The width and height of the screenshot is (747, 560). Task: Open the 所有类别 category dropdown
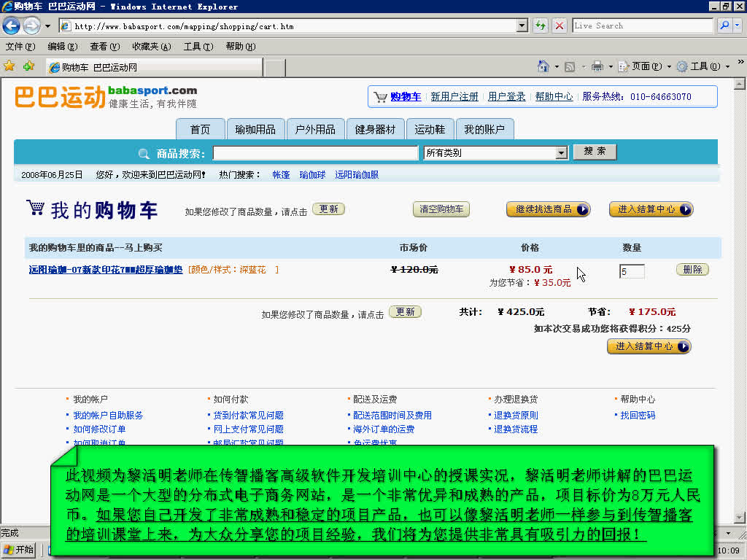pyautogui.click(x=560, y=152)
